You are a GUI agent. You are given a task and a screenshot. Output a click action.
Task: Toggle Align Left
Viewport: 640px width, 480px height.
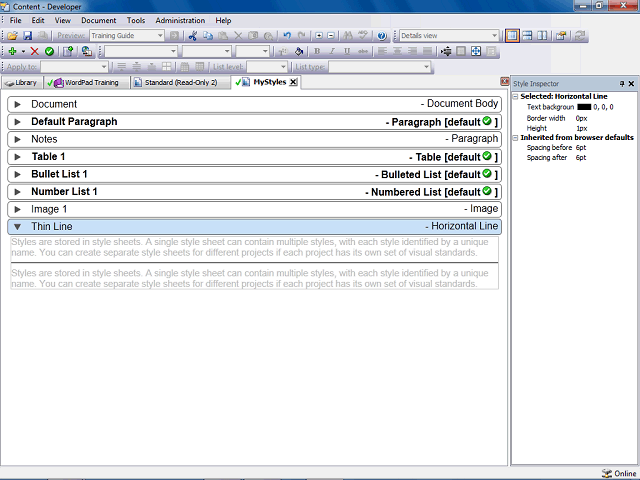coord(382,51)
